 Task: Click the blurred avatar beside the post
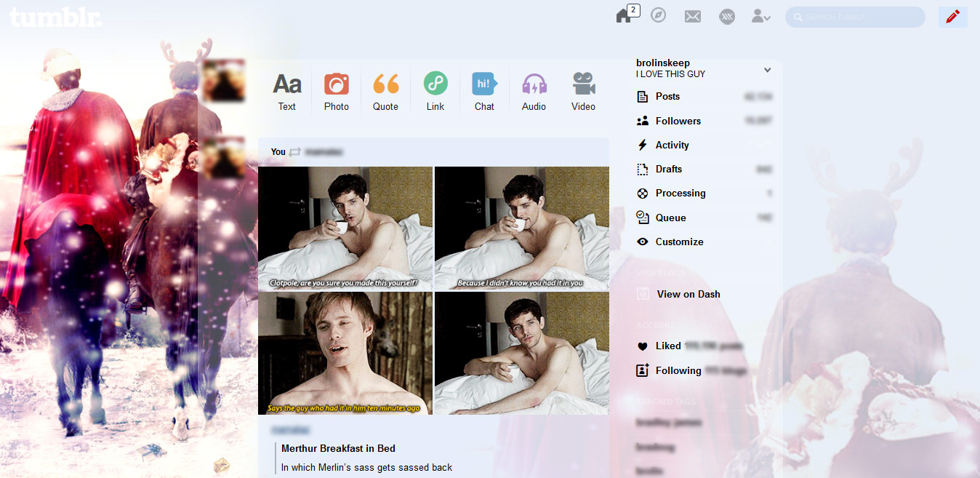pyautogui.click(x=223, y=158)
